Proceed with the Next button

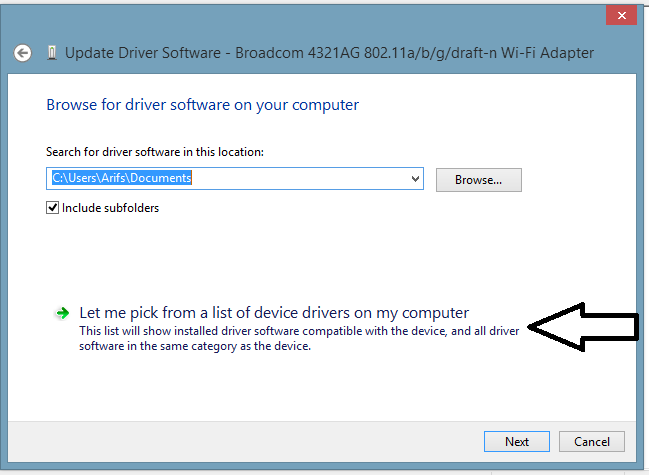(x=517, y=441)
